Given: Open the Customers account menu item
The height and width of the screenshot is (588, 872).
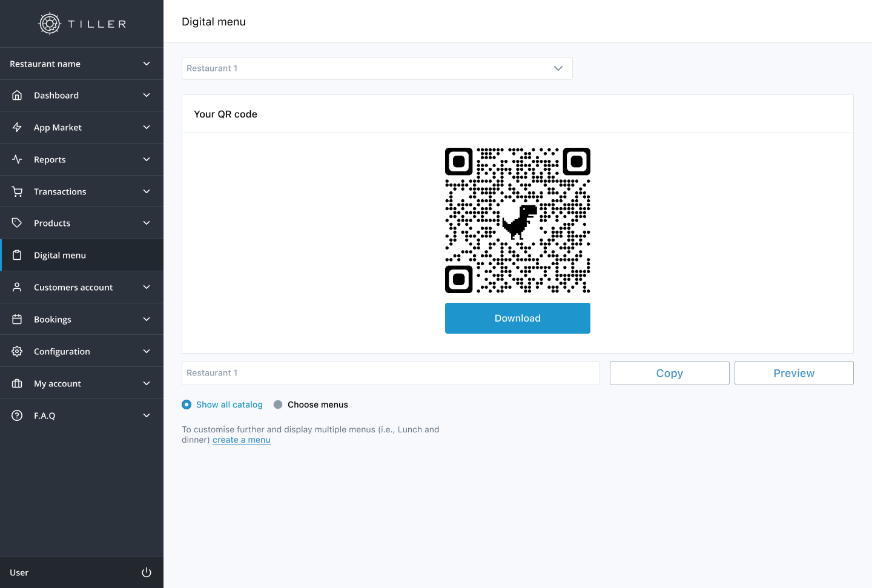Looking at the screenshot, I should 82,287.
